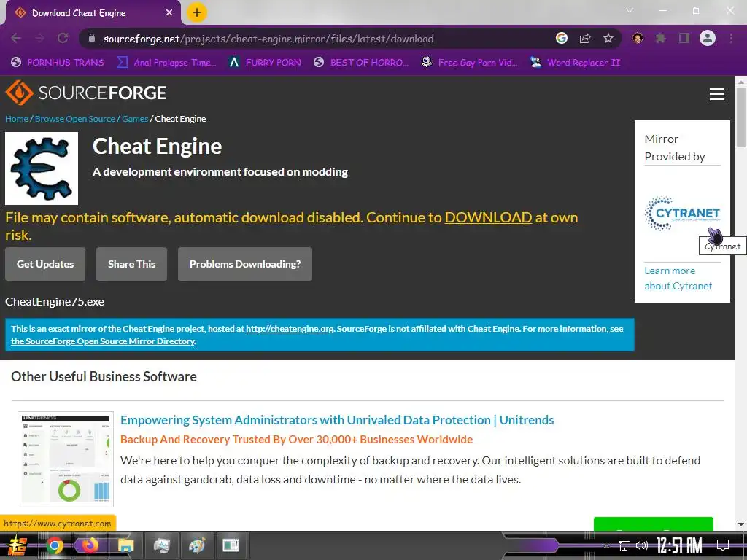Screen dimensions: 747x560
Task: Open the Extensions puzzle icon
Action: [661, 38]
